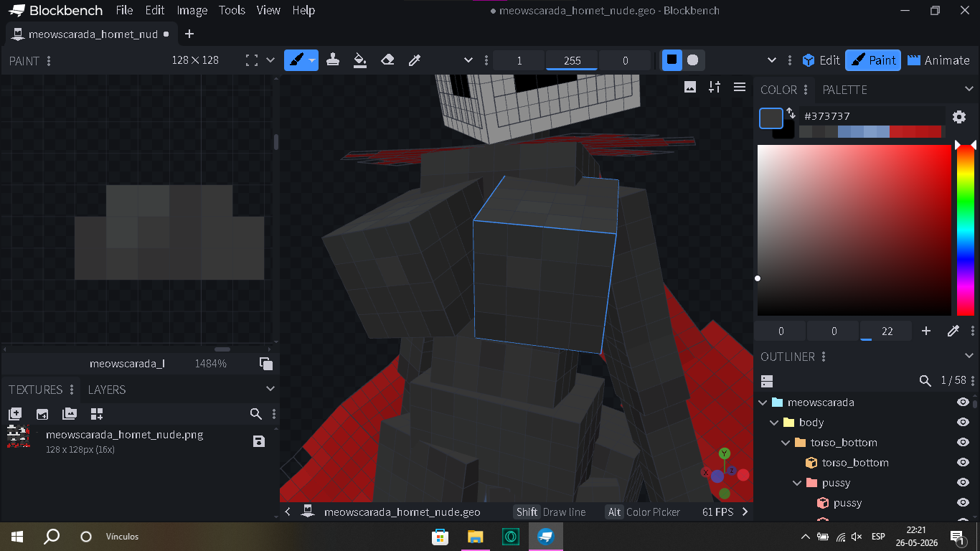Open Windows Start menu
The image size is (980, 551).
tap(17, 537)
